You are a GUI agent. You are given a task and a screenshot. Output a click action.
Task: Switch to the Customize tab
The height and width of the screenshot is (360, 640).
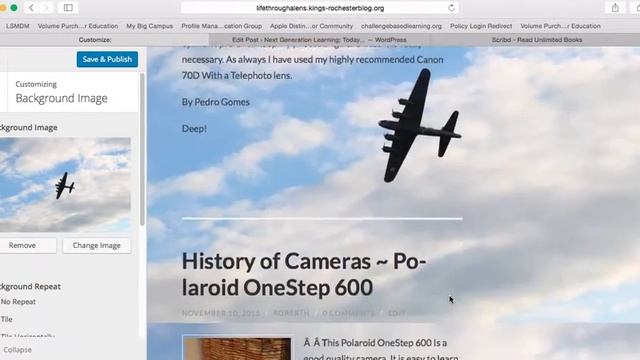[95, 40]
